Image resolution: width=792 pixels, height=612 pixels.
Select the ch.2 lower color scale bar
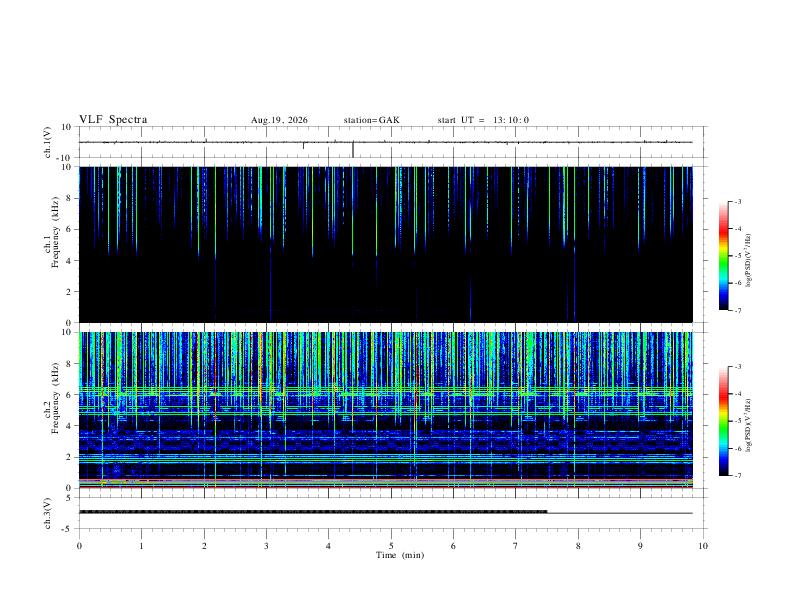coord(723,421)
